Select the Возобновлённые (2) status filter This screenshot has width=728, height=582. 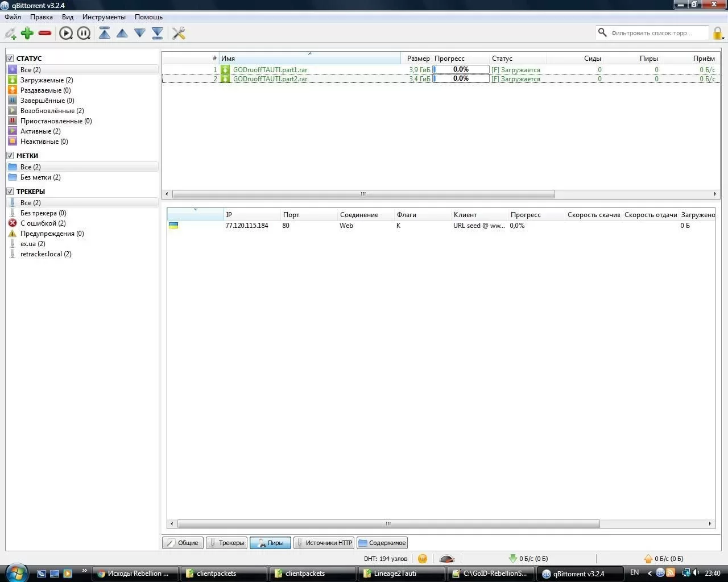tap(52, 111)
